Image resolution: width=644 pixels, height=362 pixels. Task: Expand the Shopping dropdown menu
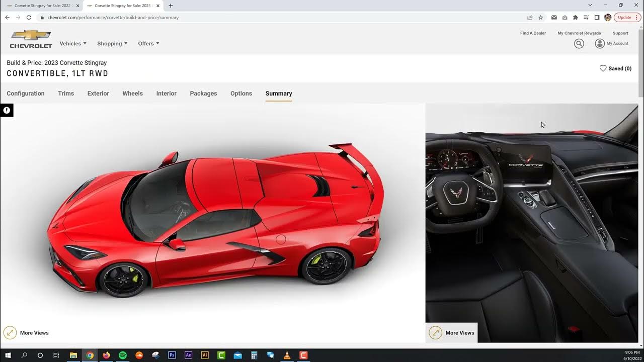click(x=112, y=44)
